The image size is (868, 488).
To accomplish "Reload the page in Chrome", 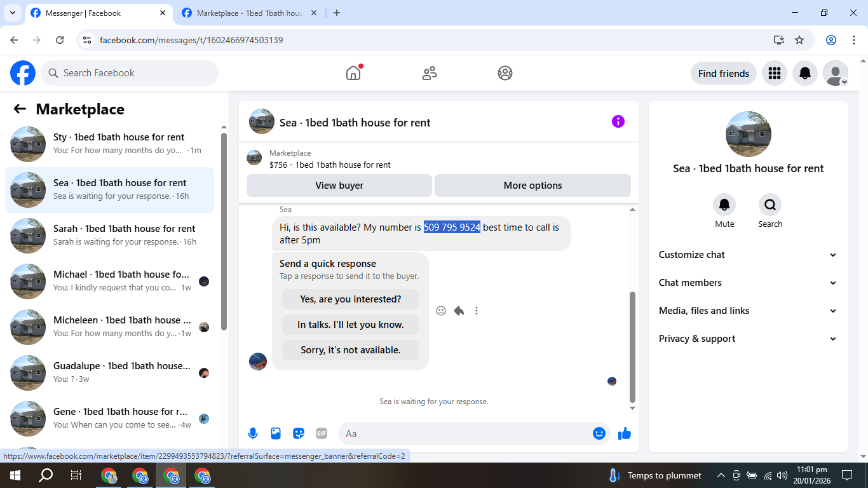I will coord(60,40).
